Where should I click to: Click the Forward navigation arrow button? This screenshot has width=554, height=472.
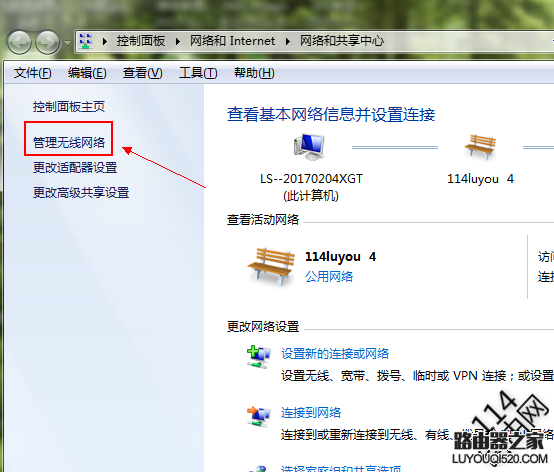[48, 42]
